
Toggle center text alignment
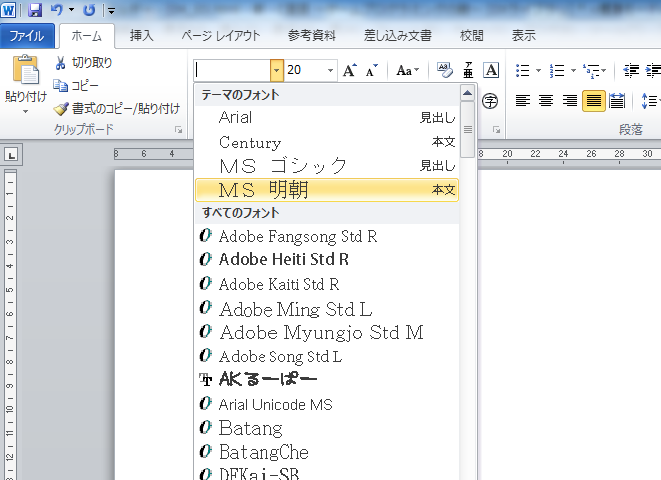point(546,100)
